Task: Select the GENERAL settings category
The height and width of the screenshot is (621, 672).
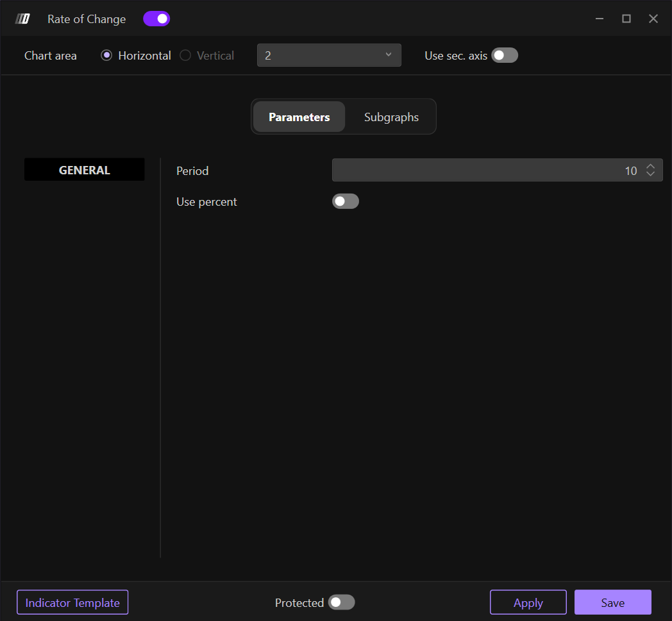Action: 85,170
